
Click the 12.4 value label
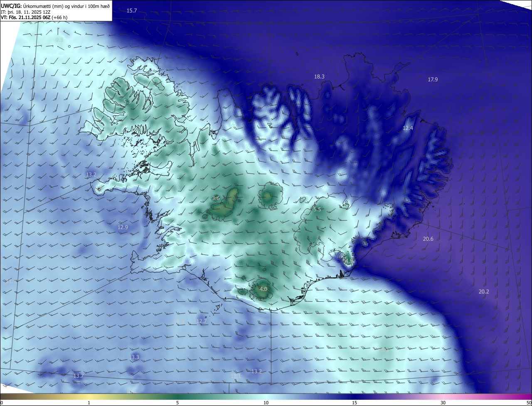[408, 128]
